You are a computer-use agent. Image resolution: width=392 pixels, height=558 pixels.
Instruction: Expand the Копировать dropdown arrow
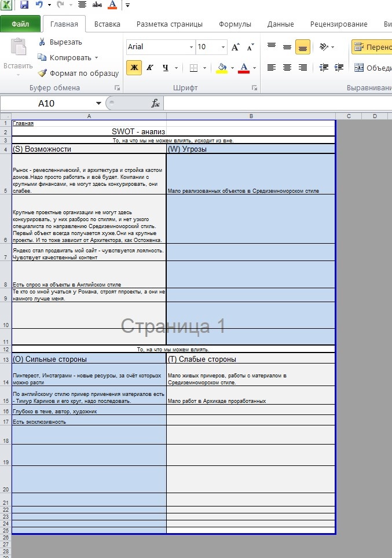pyautogui.click(x=96, y=58)
